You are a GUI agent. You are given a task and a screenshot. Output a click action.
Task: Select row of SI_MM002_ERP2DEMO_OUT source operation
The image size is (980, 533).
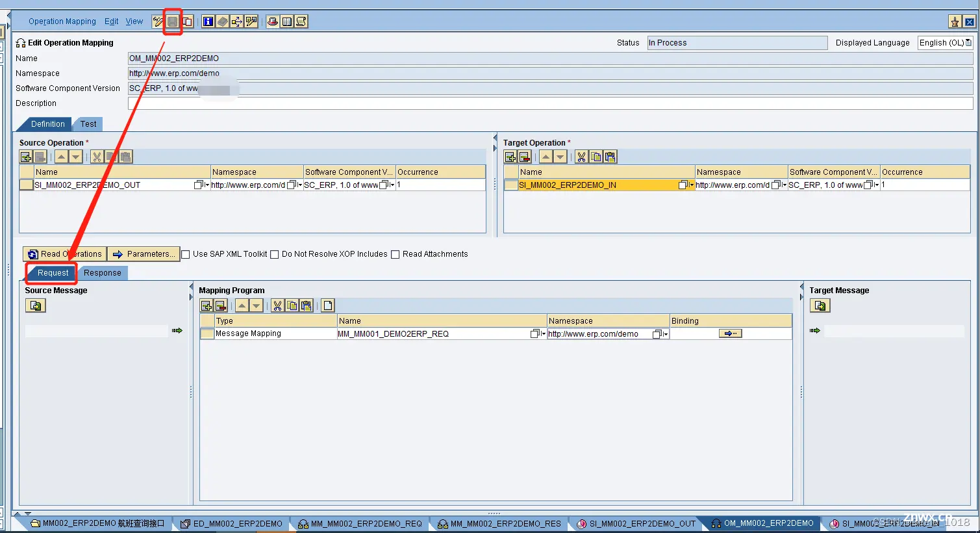tap(27, 185)
